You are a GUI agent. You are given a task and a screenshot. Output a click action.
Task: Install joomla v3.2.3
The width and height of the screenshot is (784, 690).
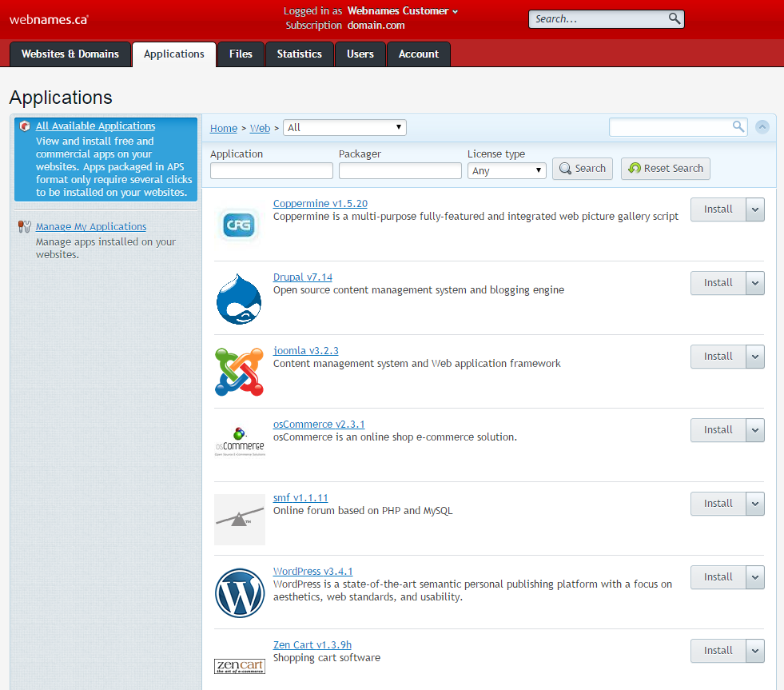[x=718, y=357]
